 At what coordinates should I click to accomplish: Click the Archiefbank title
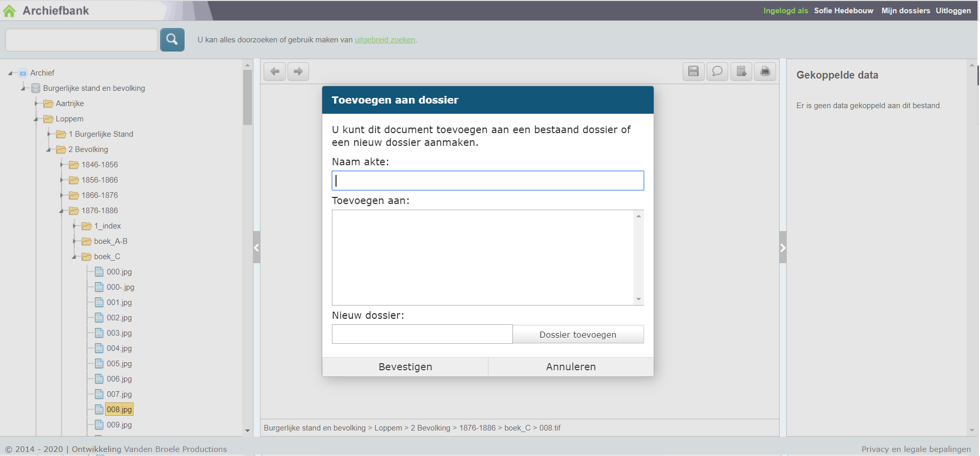[56, 11]
